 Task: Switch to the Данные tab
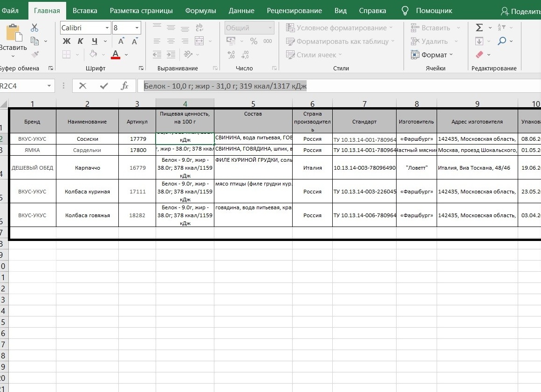click(241, 11)
